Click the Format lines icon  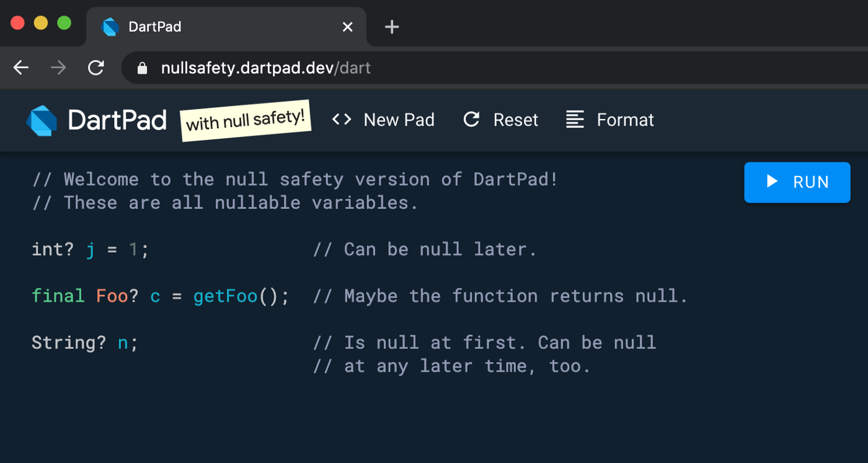(x=575, y=120)
